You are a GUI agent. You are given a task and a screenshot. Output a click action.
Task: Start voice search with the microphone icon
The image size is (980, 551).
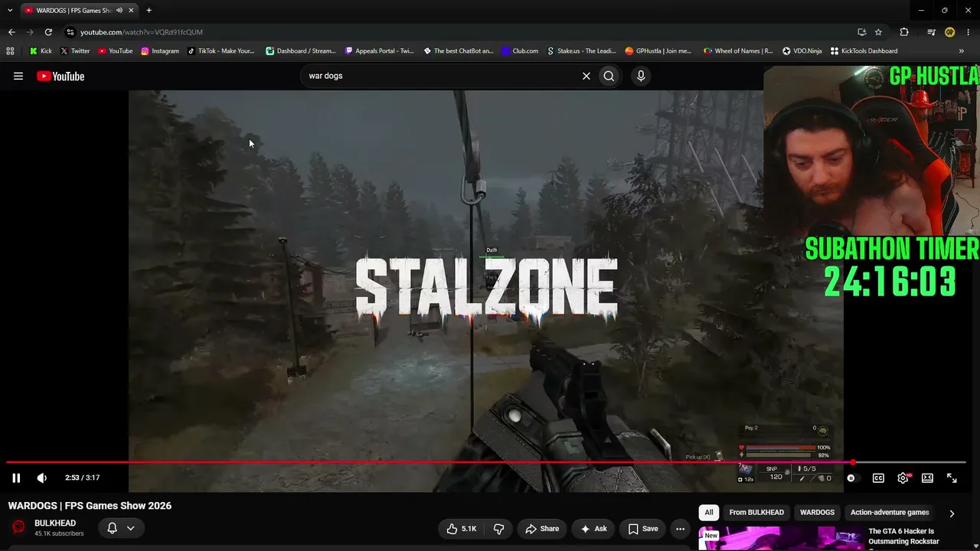(x=641, y=76)
